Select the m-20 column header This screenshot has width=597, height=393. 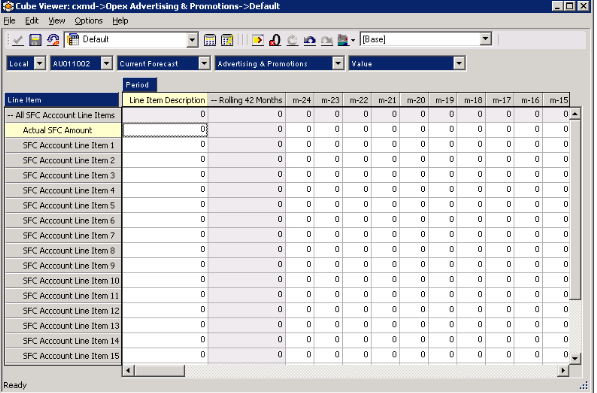pyautogui.click(x=414, y=100)
